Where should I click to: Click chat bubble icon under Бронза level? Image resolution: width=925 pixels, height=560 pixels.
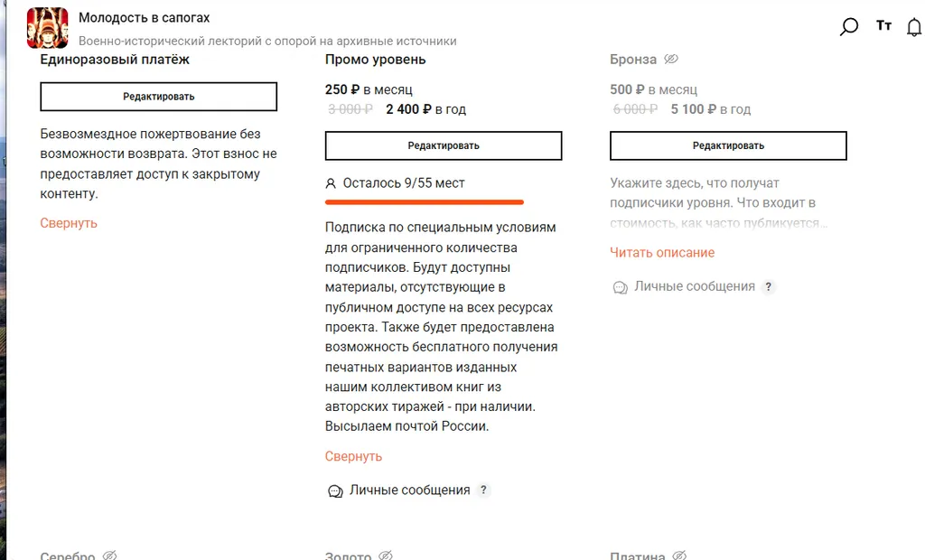pos(620,287)
